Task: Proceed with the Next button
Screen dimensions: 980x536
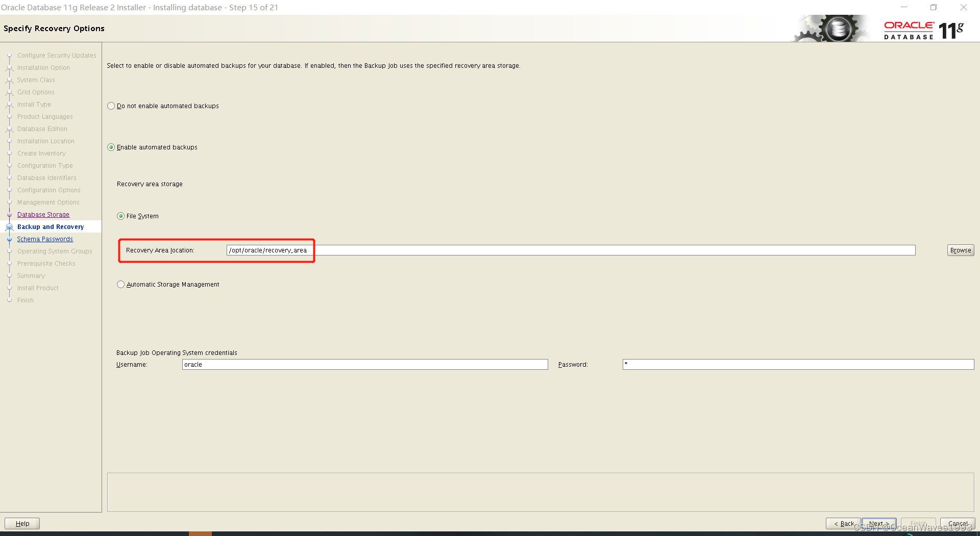Action: [879, 524]
